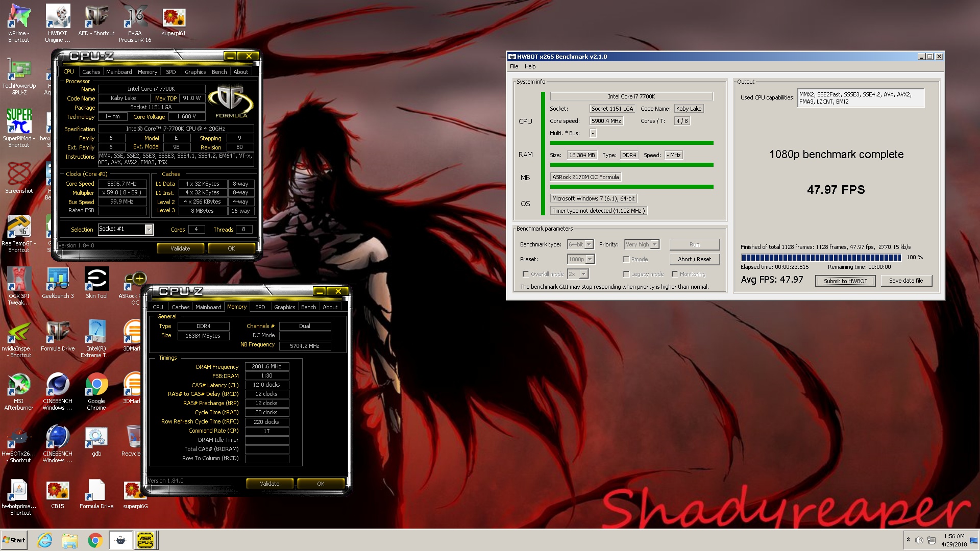The width and height of the screenshot is (980, 551).
Task: Click the ASRock CPU-Z taskbar icon
Action: tap(145, 540)
